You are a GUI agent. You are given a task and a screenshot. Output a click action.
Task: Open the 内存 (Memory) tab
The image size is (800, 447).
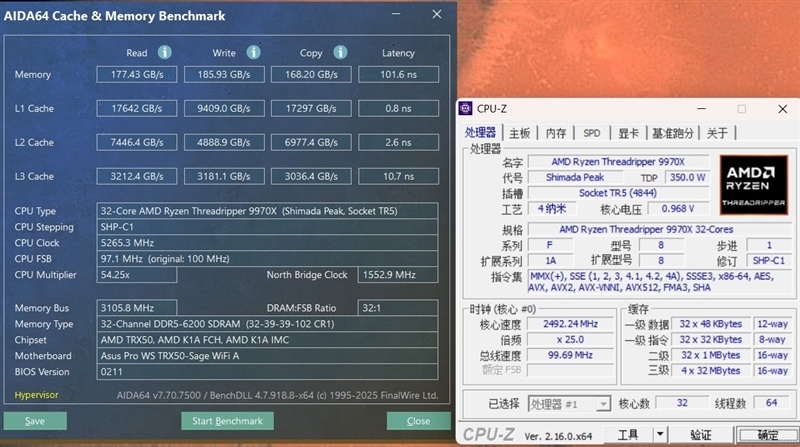tap(556, 133)
